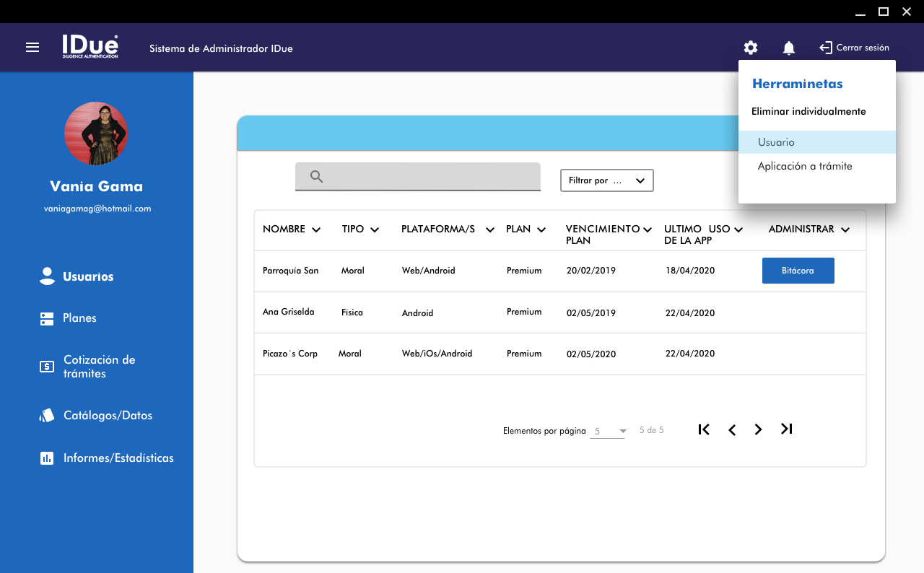This screenshot has height=573, width=924.
Task: Click Vania Gama's profile picture
Action: (x=96, y=134)
